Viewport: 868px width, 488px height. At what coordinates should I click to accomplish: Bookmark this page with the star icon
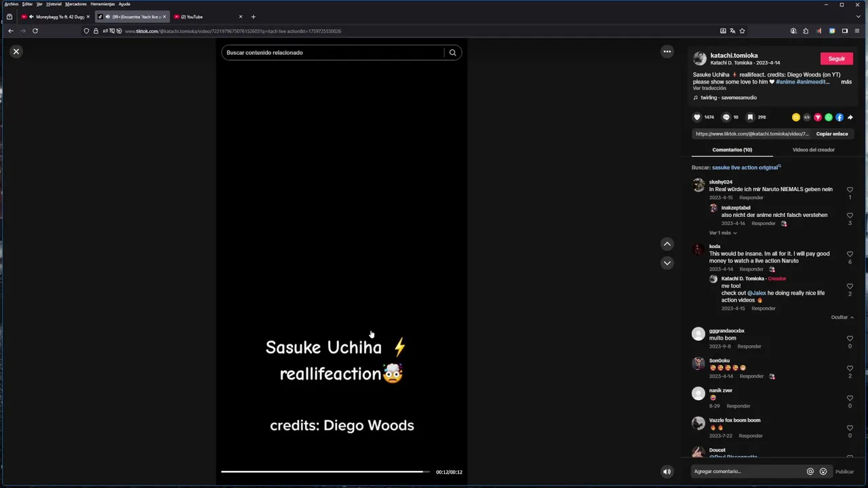pos(742,31)
